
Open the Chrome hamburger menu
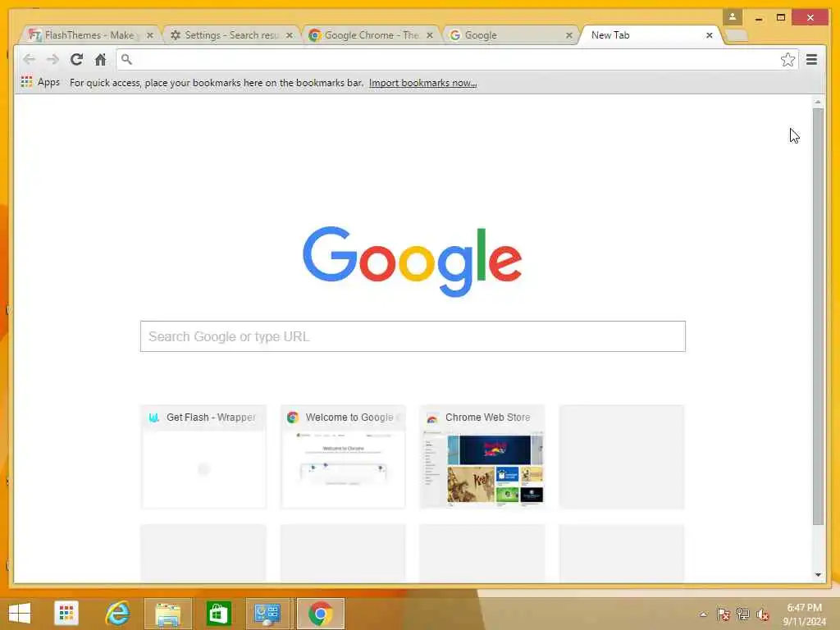pyautogui.click(x=811, y=59)
